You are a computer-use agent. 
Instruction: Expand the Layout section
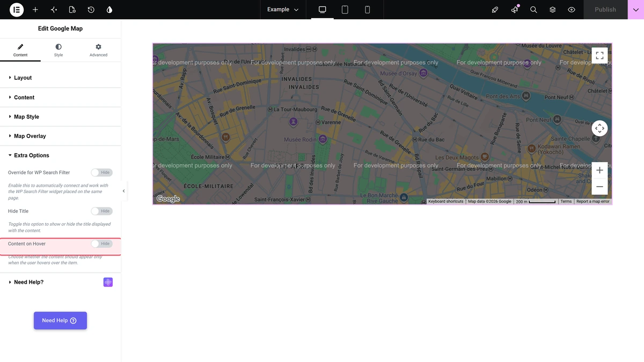pos(60,78)
